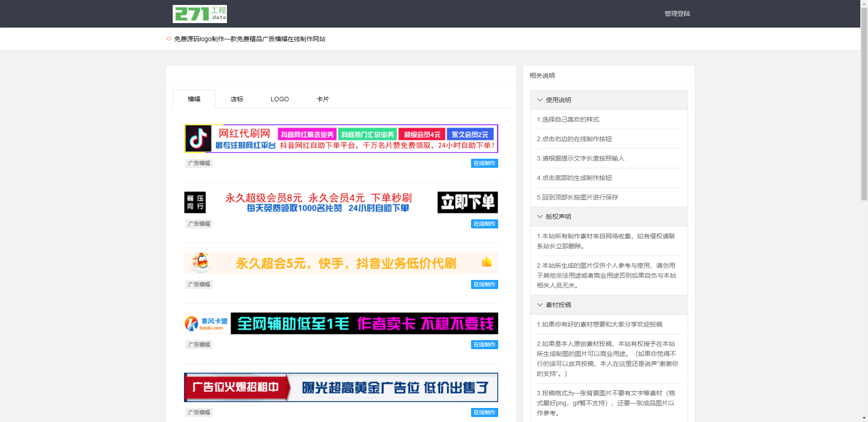Click the 立即下单 black badge in banner
868x422 pixels.
pos(467,202)
